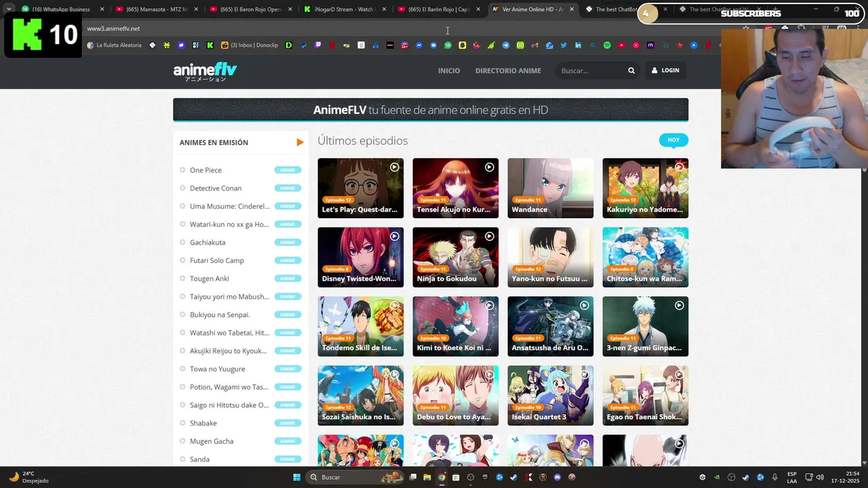Viewport: 868px width, 488px height.
Task: Open Google Chrome in the taskbar
Action: click(441, 477)
